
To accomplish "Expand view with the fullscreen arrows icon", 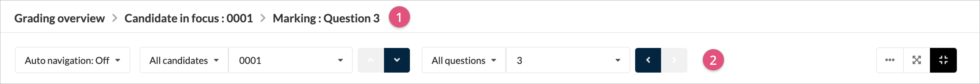I will click(917, 60).
